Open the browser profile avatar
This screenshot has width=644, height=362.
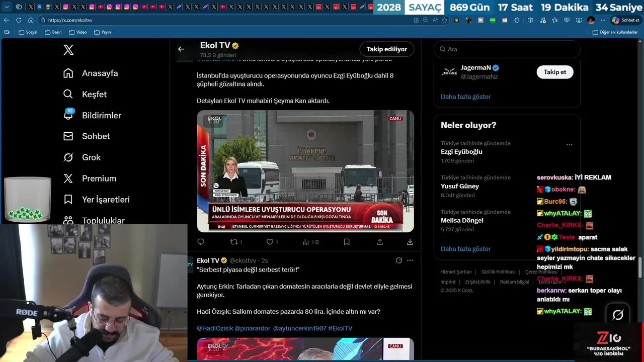[x=591, y=20]
